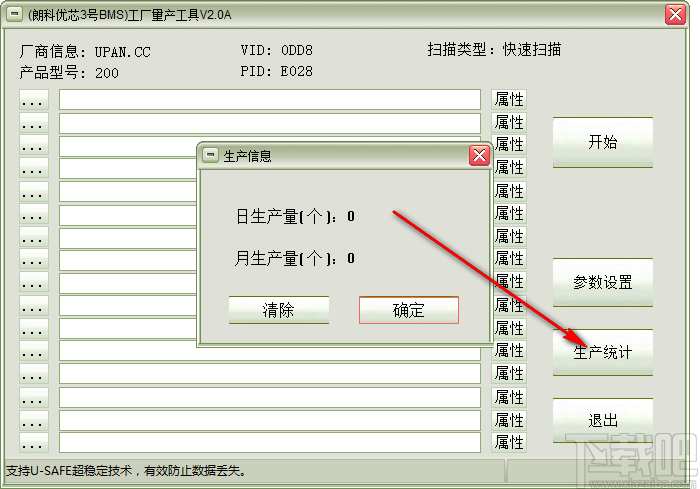
Task: Click the 厂商信息: UPAN.CC text
Action: tap(85, 52)
